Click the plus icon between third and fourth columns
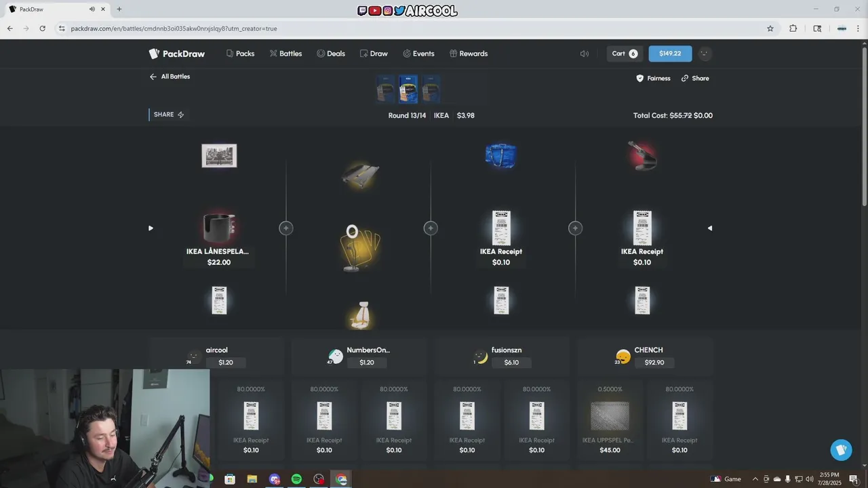Image resolution: width=868 pixels, height=488 pixels. point(575,228)
